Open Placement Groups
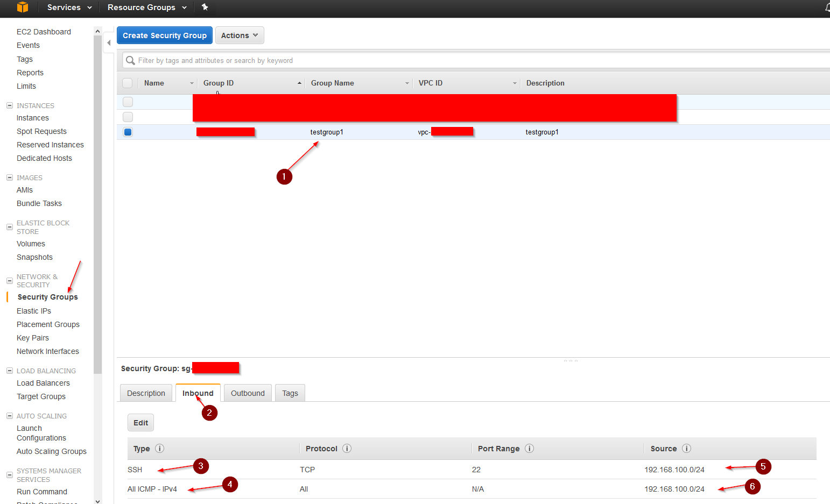Image resolution: width=830 pixels, height=504 pixels. click(48, 324)
